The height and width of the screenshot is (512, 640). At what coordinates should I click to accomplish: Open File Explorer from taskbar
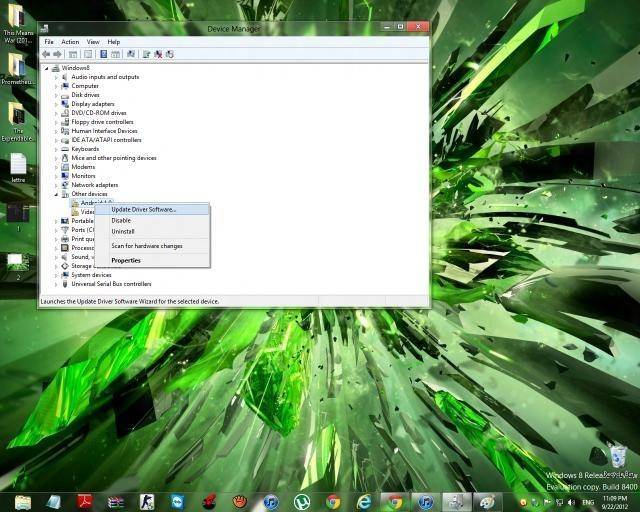[x=23, y=502]
